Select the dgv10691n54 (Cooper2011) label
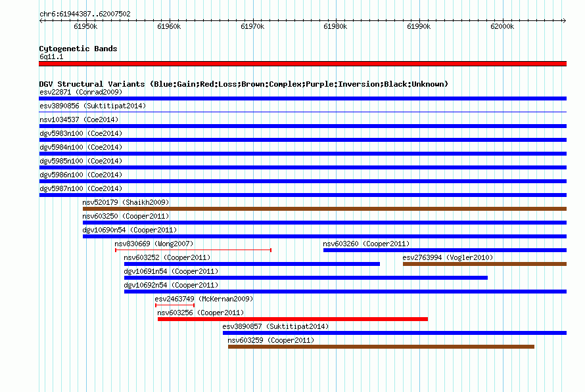The width and height of the screenshot is (585, 392). click(x=171, y=271)
